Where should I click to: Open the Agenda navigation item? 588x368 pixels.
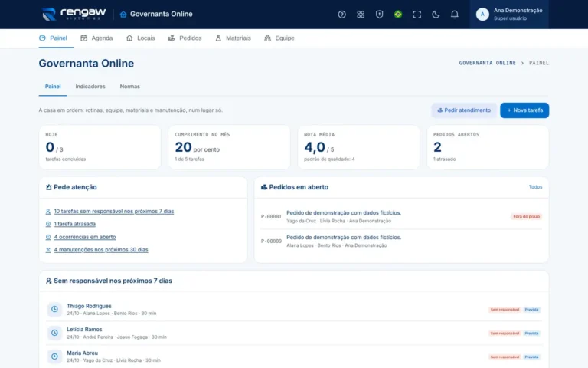[x=96, y=38]
